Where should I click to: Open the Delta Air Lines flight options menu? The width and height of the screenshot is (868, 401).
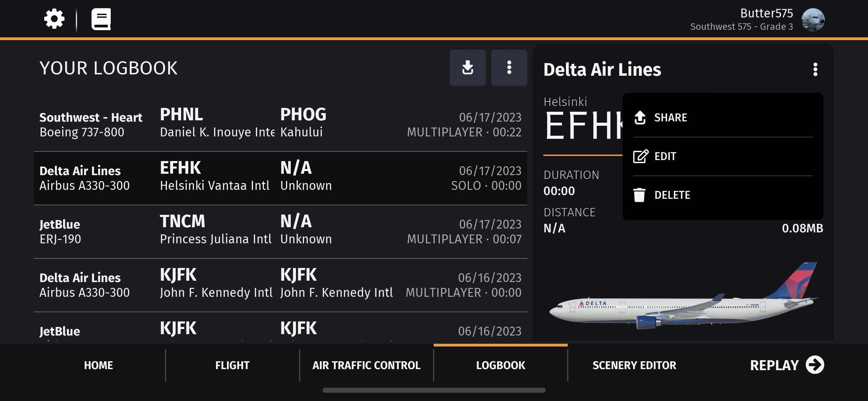815,70
